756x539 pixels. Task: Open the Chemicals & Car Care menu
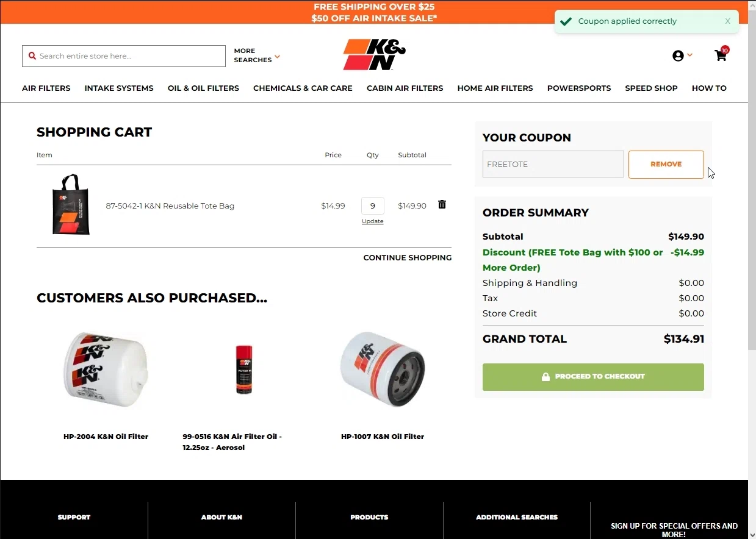pos(303,88)
